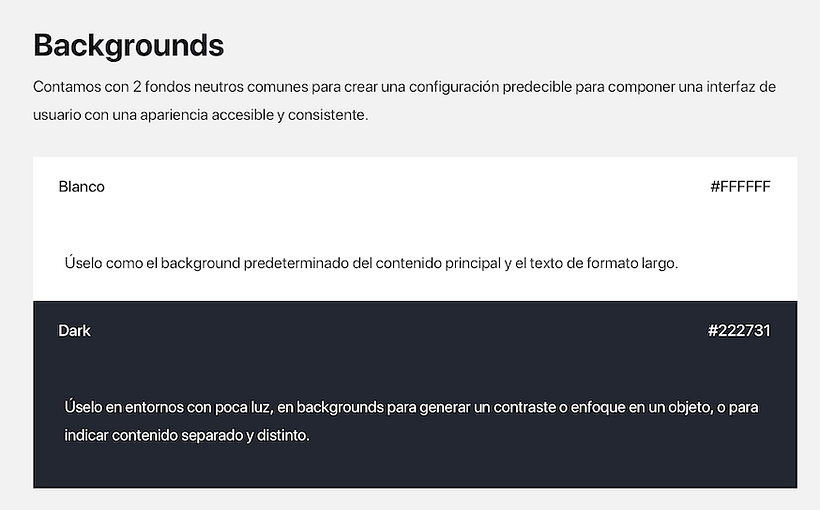Click the Backgrounds heading
The image size is (820, 510).
(x=129, y=46)
